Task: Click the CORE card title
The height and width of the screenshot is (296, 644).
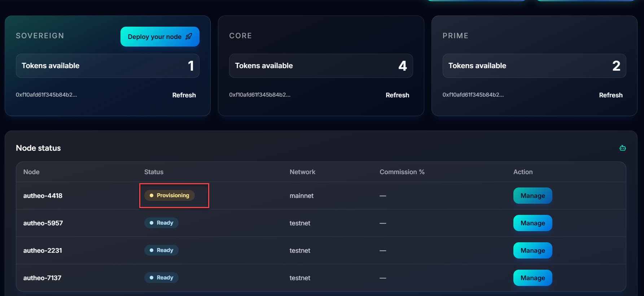Action: (241, 36)
